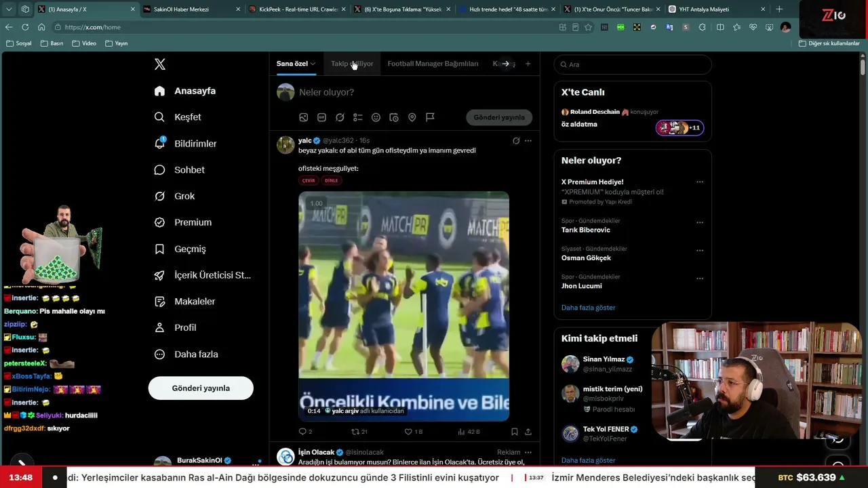Open Jhon Lucumi trend

click(581, 286)
